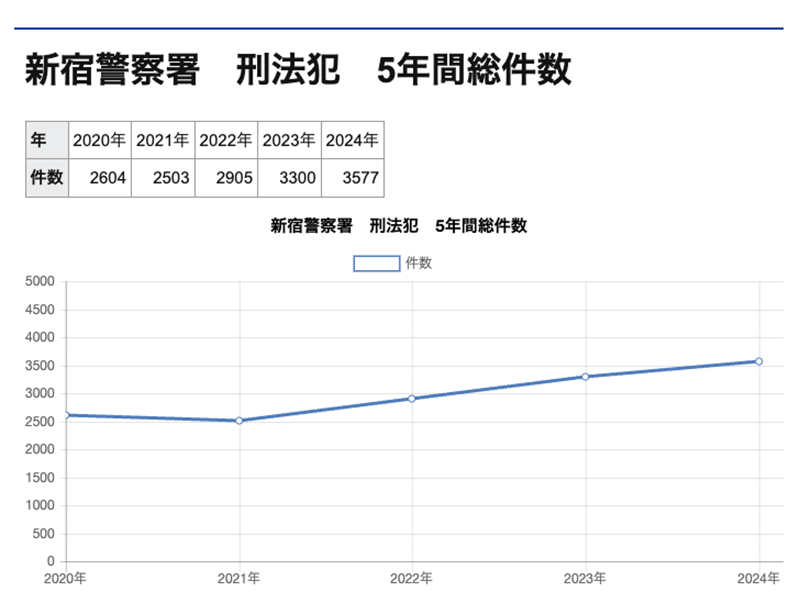Viewport: 800px width, 603px height.
Task: Click the 件数 legend text label
Action: coord(418,264)
